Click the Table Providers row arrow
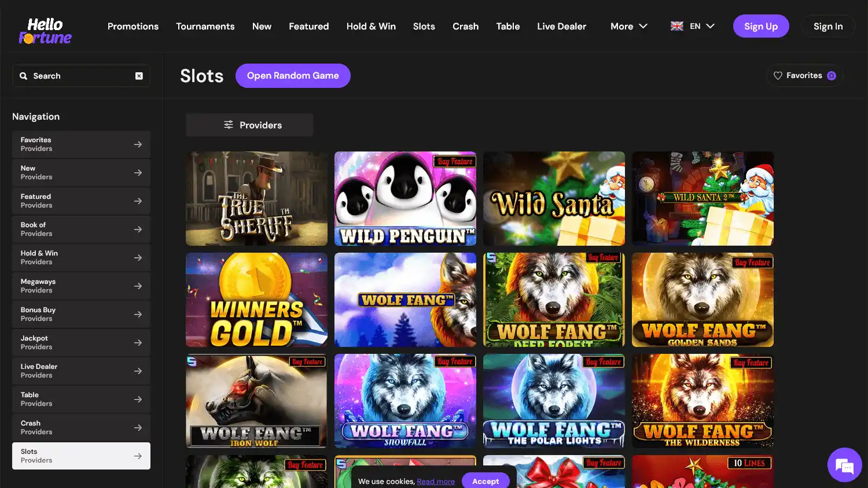The width and height of the screenshot is (868, 488). [138, 400]
